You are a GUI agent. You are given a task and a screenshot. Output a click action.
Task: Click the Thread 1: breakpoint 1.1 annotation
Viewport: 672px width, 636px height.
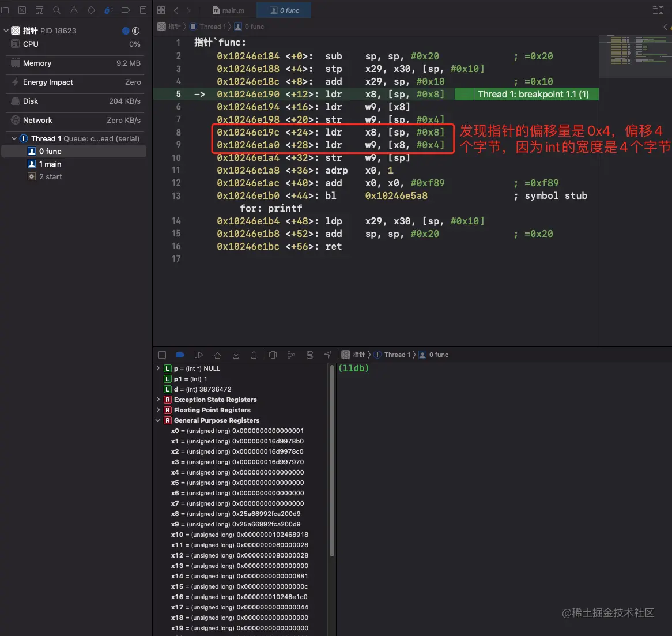(533, 95)
